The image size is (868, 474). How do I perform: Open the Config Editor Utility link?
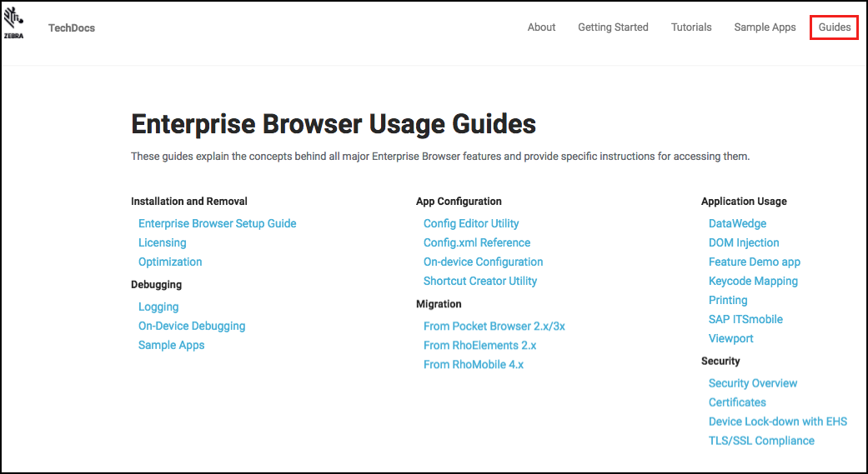pos(471,223)
